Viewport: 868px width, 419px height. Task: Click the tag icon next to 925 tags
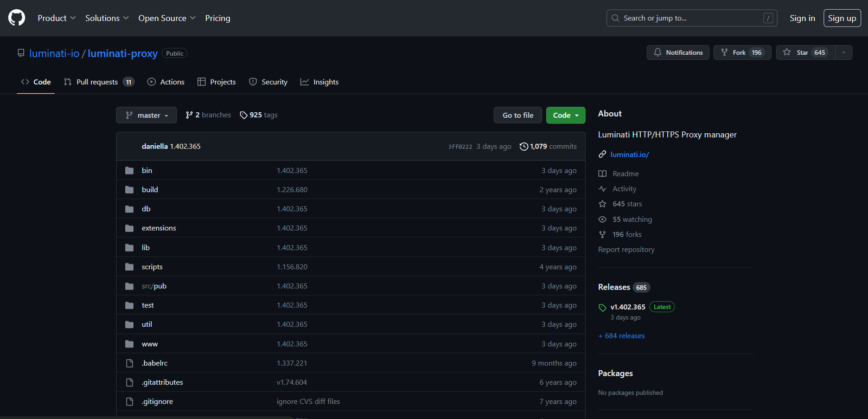tap(244, 115)
